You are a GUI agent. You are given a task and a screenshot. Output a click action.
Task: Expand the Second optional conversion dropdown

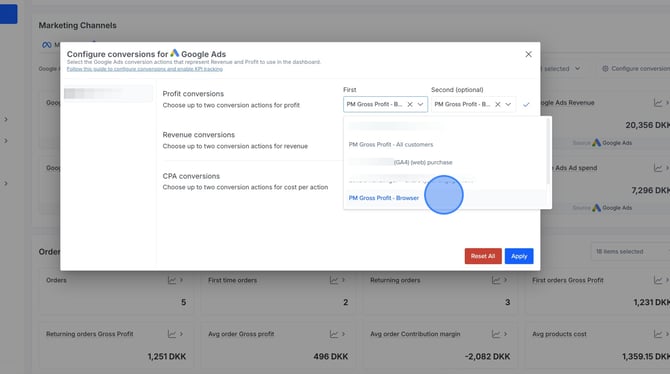coord(508,104)
